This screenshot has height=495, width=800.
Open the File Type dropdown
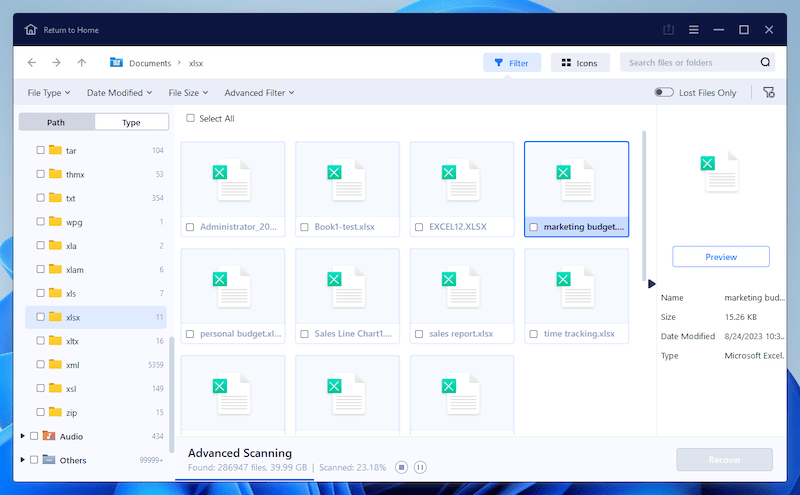(50, 93)
